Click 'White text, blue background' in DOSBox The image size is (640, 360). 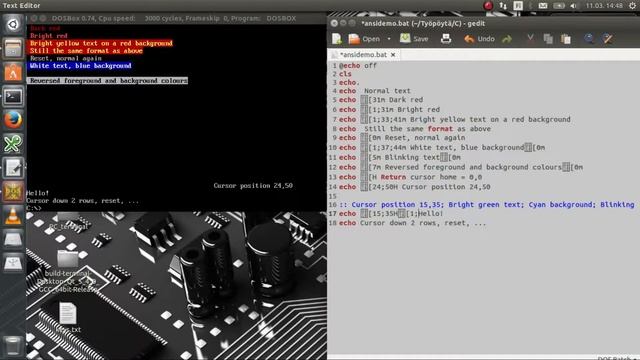tap(80, 65)
